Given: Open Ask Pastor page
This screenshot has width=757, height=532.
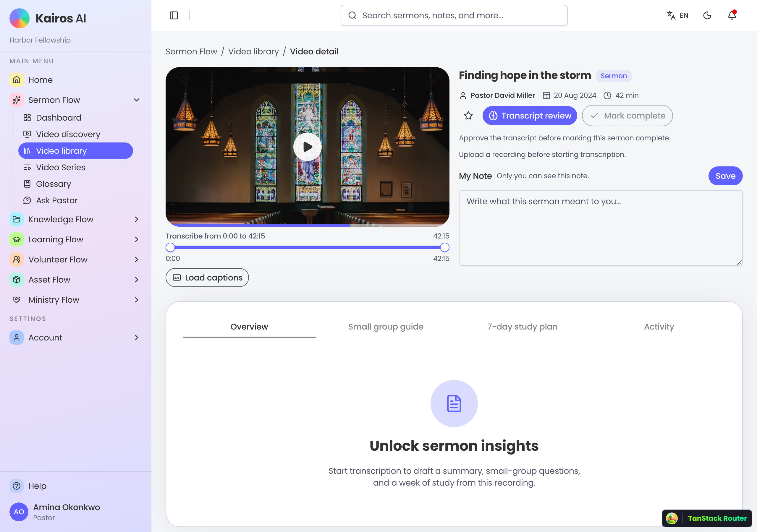Looking at the screenshot, I should (x=75, y=200).
